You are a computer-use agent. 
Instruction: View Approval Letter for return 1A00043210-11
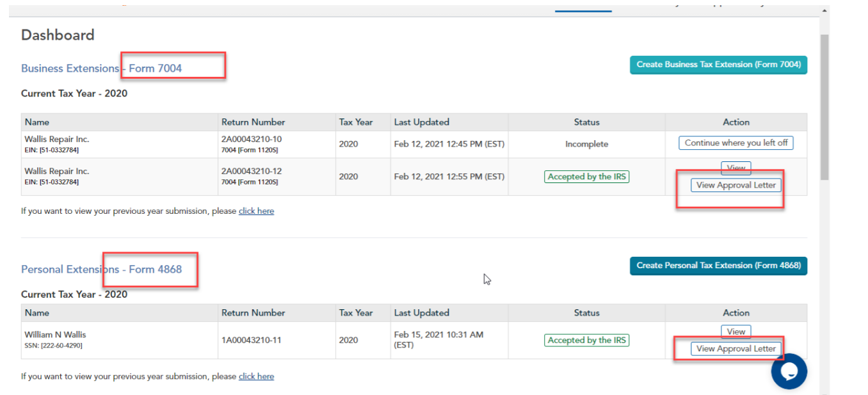tap(735, 348)
